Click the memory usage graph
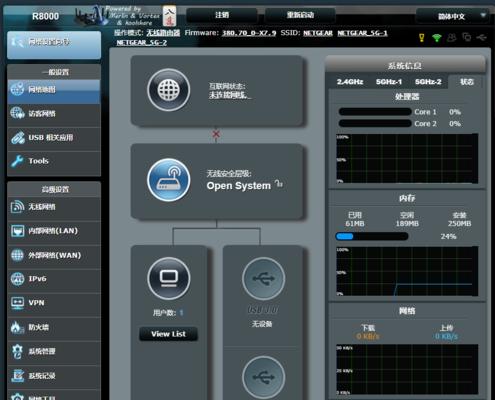This screenshot has width=495, height=400. click(407, 271)
